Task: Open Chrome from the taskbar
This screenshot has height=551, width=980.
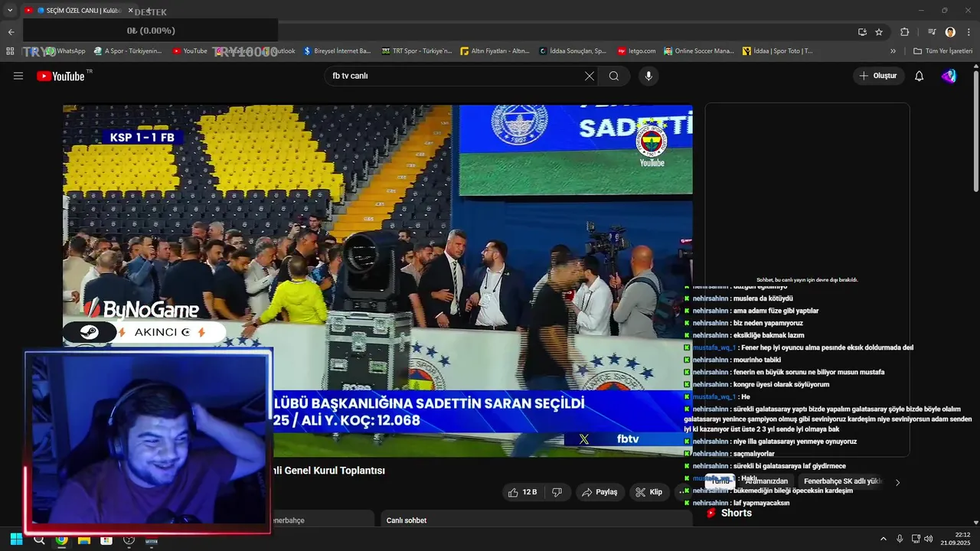Action: click(61, 540)
